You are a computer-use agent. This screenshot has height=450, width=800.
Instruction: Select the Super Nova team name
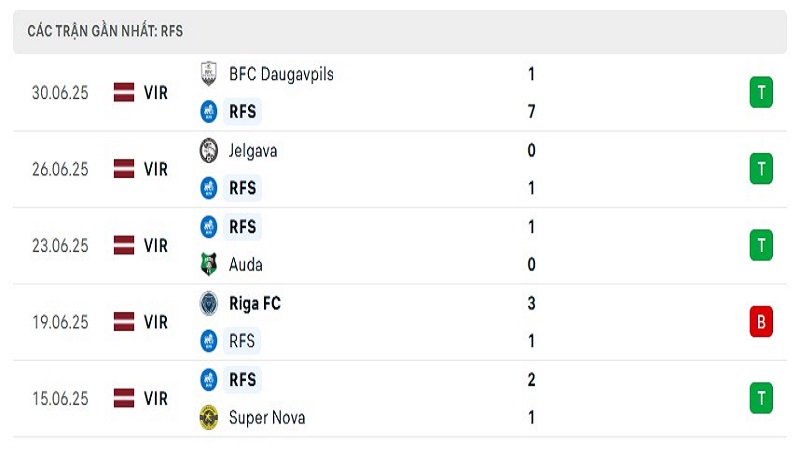click(267, 418)
